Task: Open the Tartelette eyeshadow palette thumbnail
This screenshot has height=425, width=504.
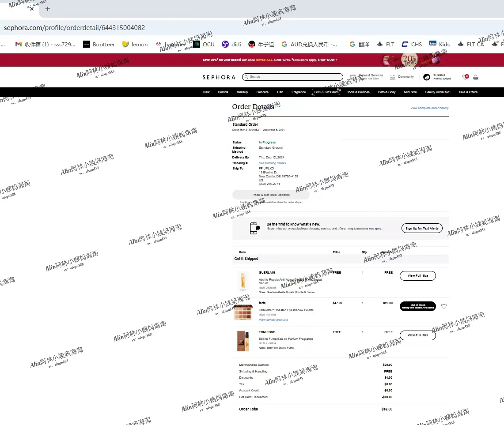Action: coord(243,312)
